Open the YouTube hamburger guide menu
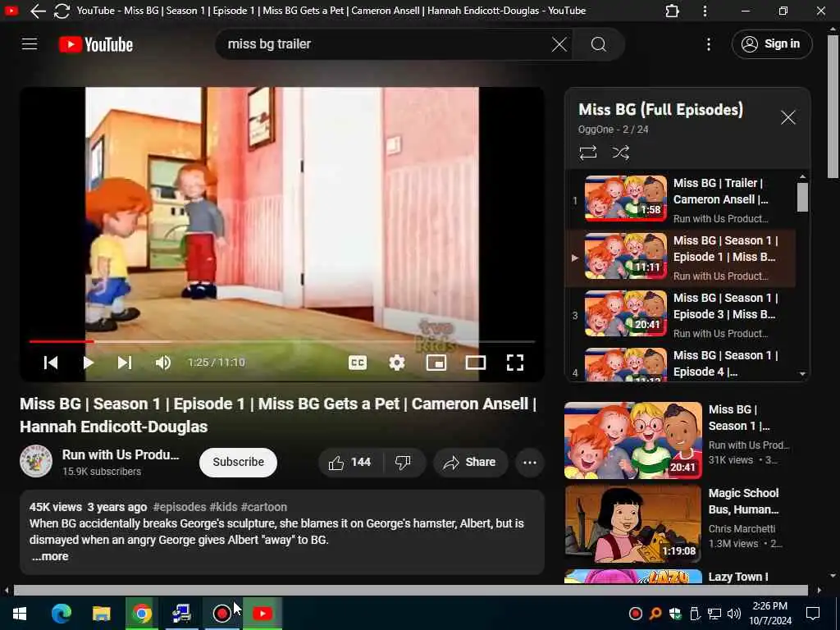840x630 pixels. pos(30,44)
